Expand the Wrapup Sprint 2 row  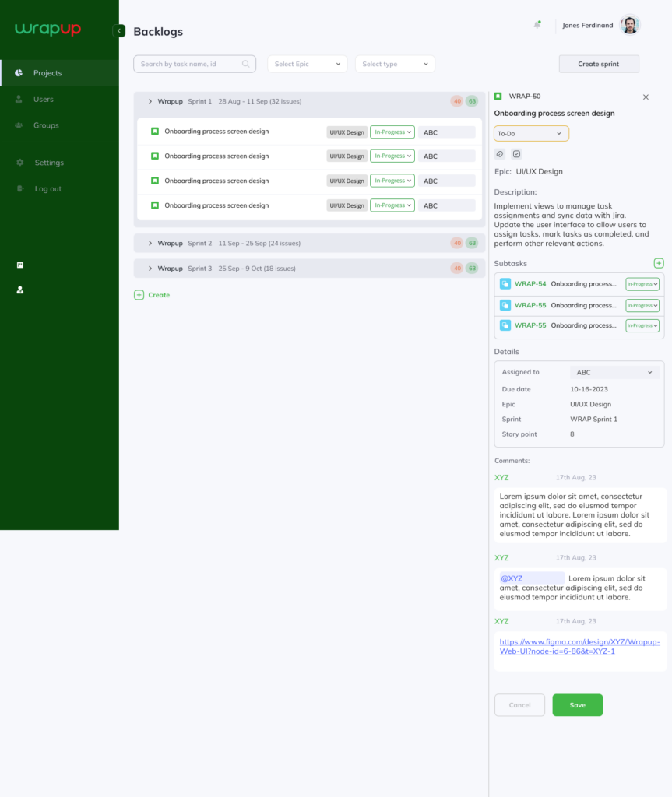click(150, 244)
